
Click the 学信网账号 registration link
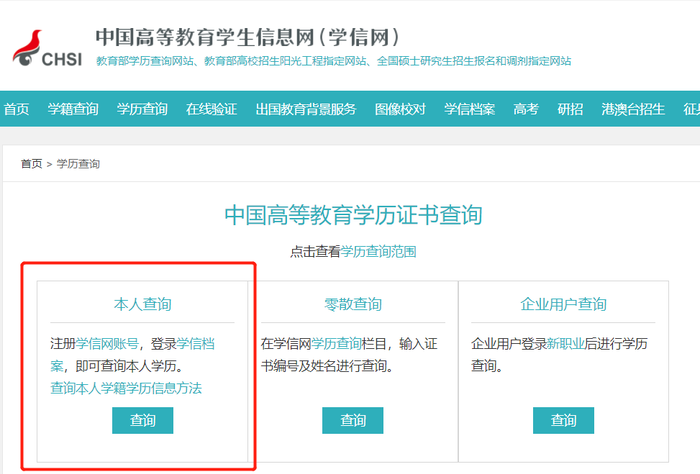[108, 343]
